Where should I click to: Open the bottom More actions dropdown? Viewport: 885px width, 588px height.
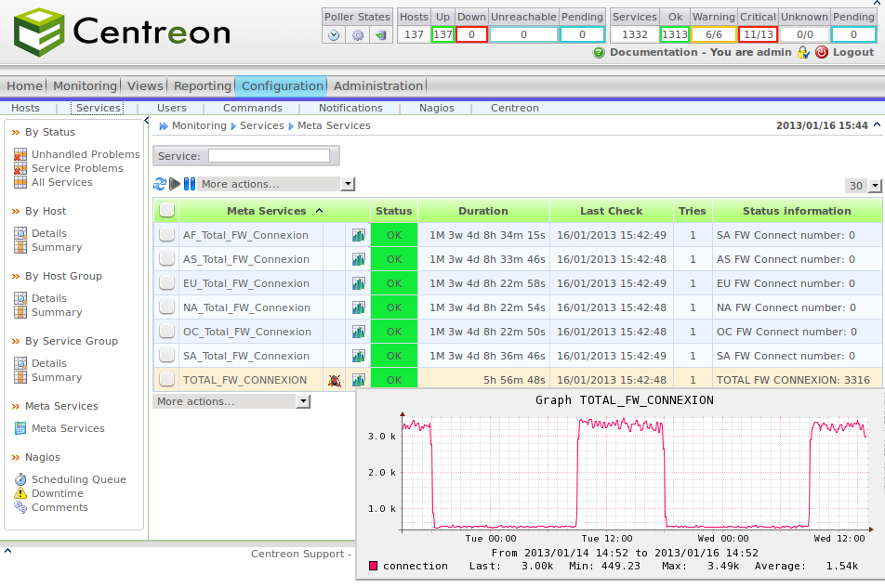pos(232,401)
